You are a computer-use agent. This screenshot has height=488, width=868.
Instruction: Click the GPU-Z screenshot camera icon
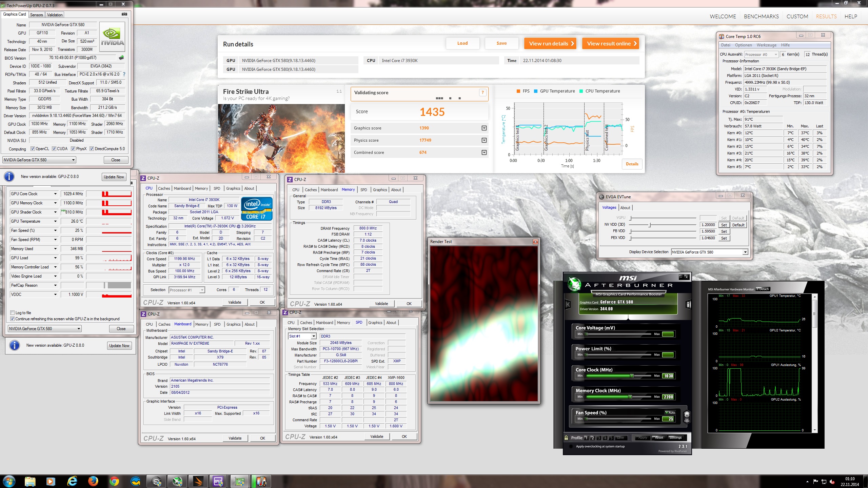pos(124,14)
